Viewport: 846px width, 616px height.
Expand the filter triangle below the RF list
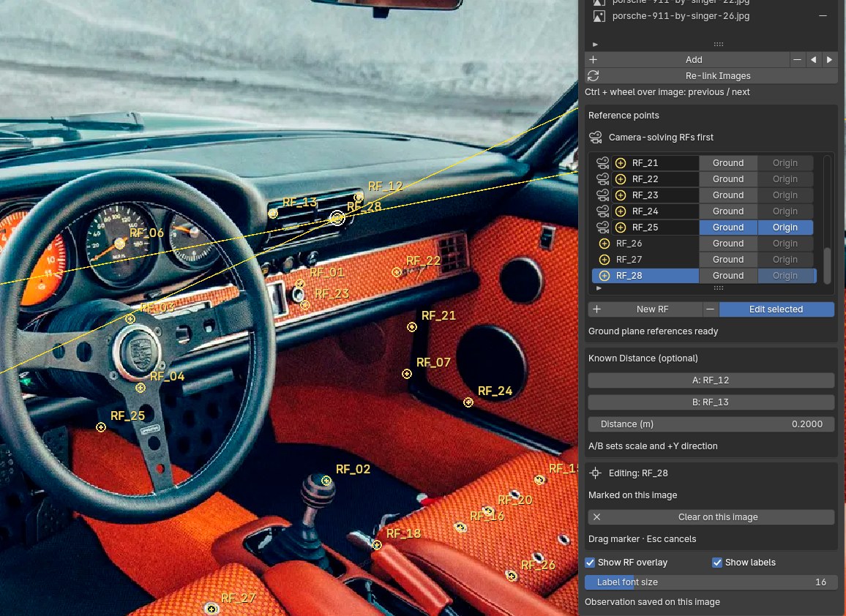[599, 288]
